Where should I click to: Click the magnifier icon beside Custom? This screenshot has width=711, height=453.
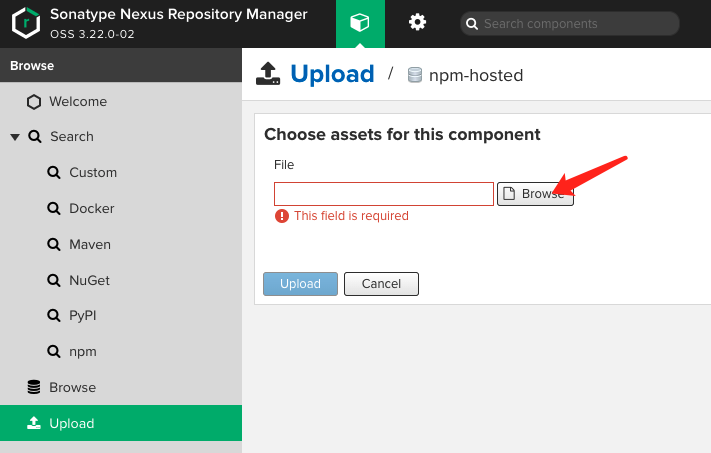(54, 172)
